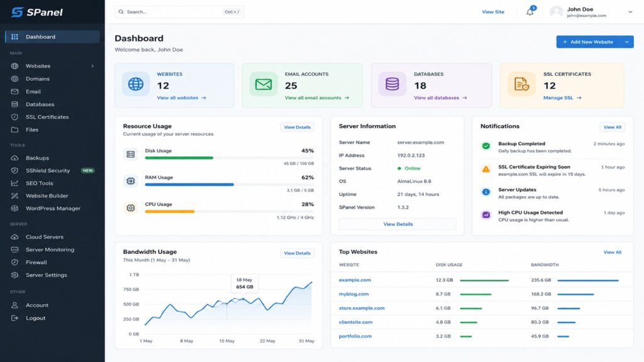Image resolution: width=644 pixels, height=362 pixels.
Task: Click the RAM Usage chip icon
Action: pyautogui.click(x=131, y=181)
